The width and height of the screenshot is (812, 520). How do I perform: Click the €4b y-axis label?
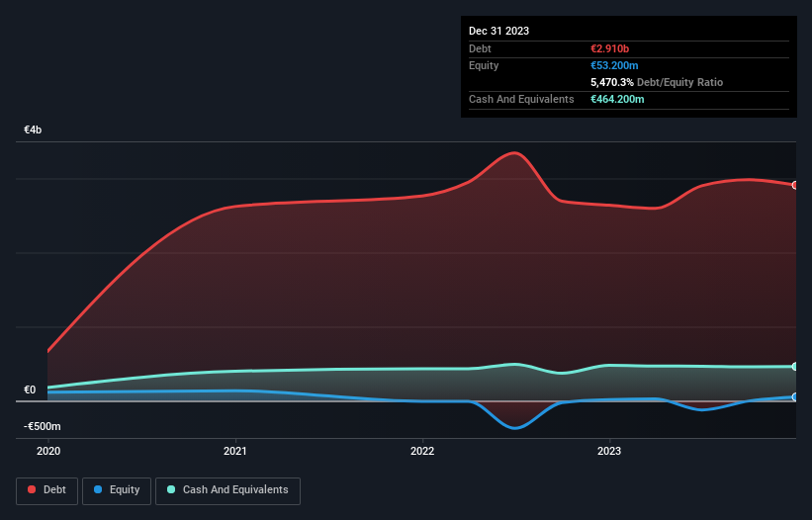click(x=33, y=130)
